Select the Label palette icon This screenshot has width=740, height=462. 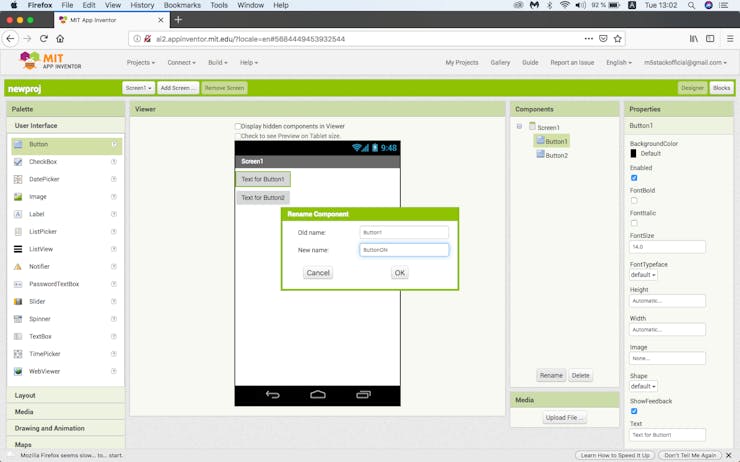point(18,214)
